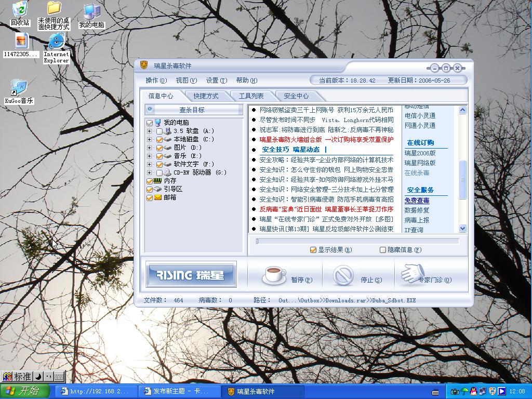This screenshot has height=399, width=532.
Task: Enable the 隐藏信息(F) checkbox
Action: coord(383,250)
